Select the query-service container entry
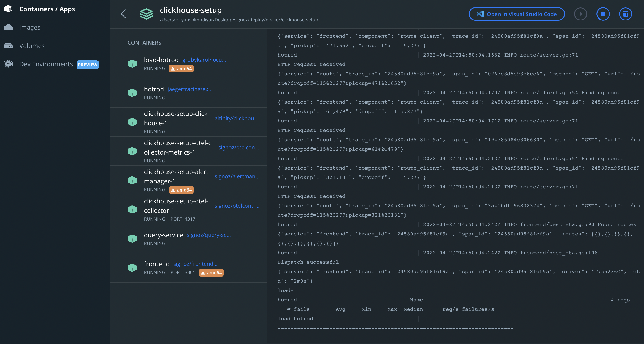Viewport: 644px width, 344px height. [163, 235]
